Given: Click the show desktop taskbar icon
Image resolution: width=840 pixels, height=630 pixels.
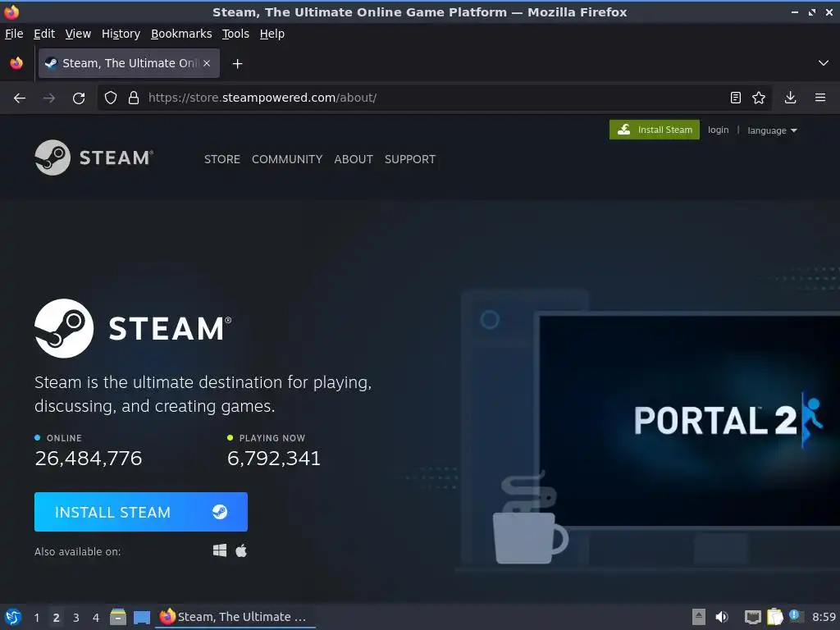Looking at the screenshot, I should 141,617.
